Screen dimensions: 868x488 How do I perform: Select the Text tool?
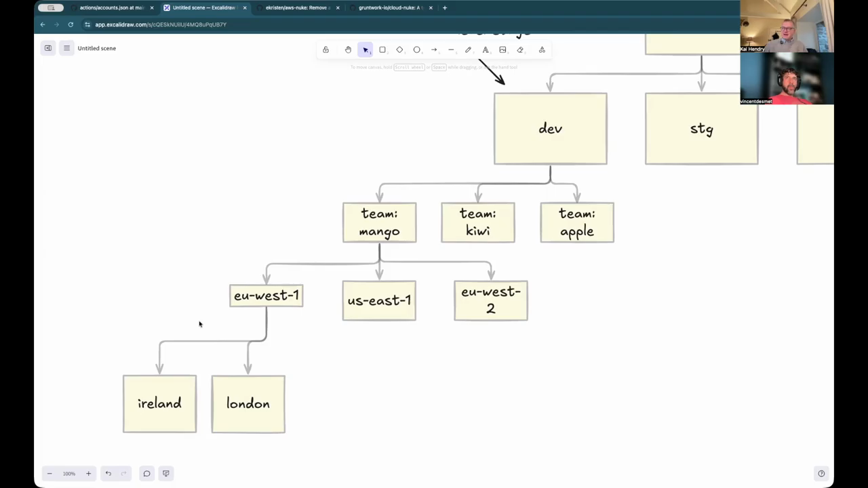point(486,49)
